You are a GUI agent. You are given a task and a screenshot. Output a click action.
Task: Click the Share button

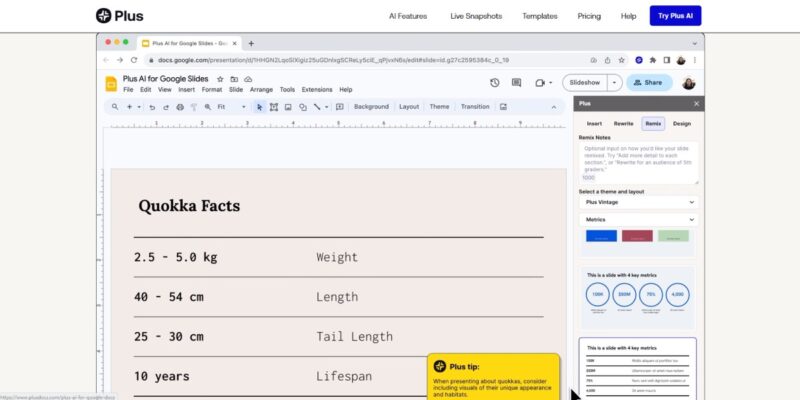tap(649, 83)
